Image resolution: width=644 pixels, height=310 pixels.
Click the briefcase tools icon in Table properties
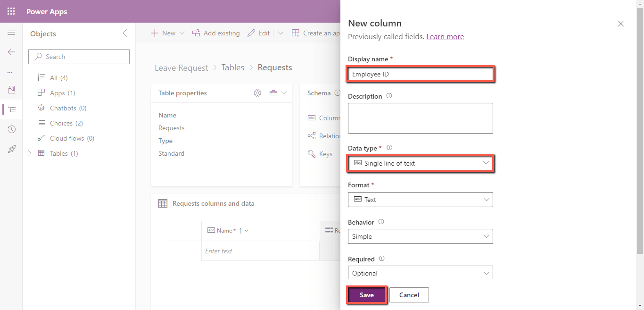pos(273,93)
